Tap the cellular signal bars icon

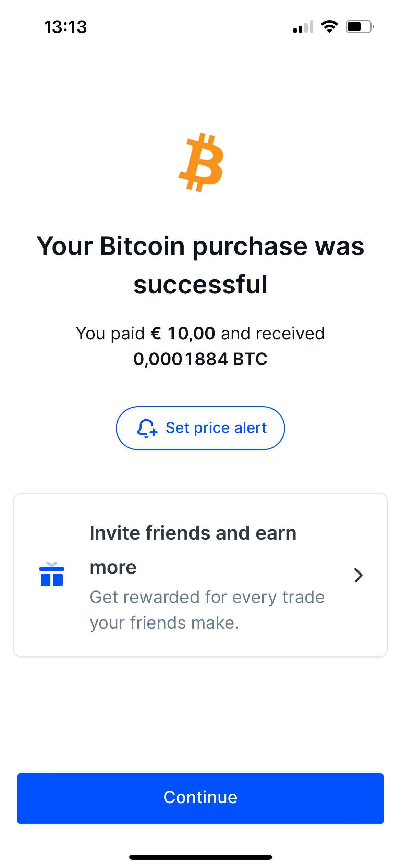pos(303,27)
